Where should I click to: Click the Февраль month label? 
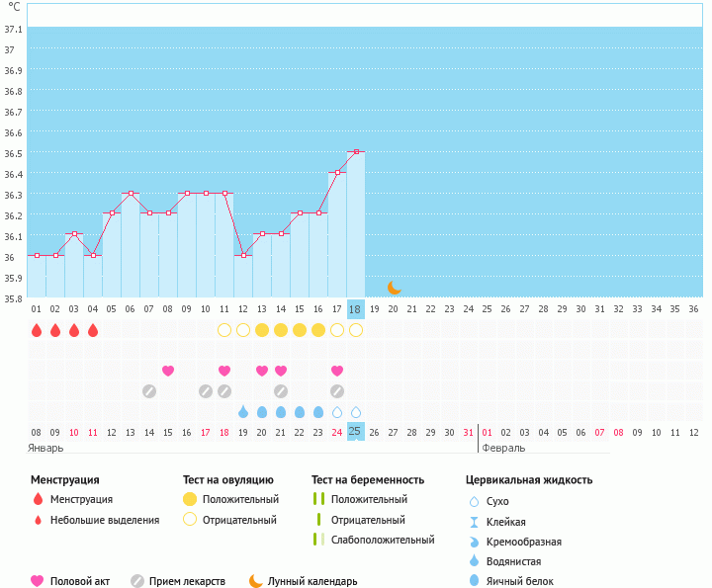click(504, 448)
